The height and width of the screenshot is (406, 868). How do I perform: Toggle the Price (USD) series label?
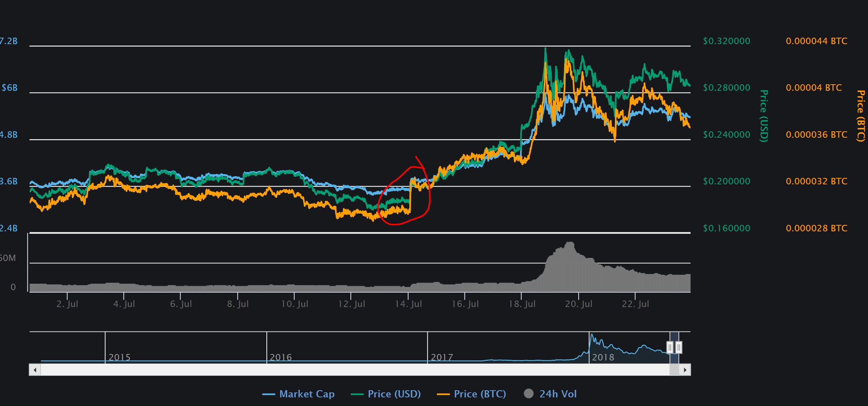pyautogui.click(x=394, y=394)
